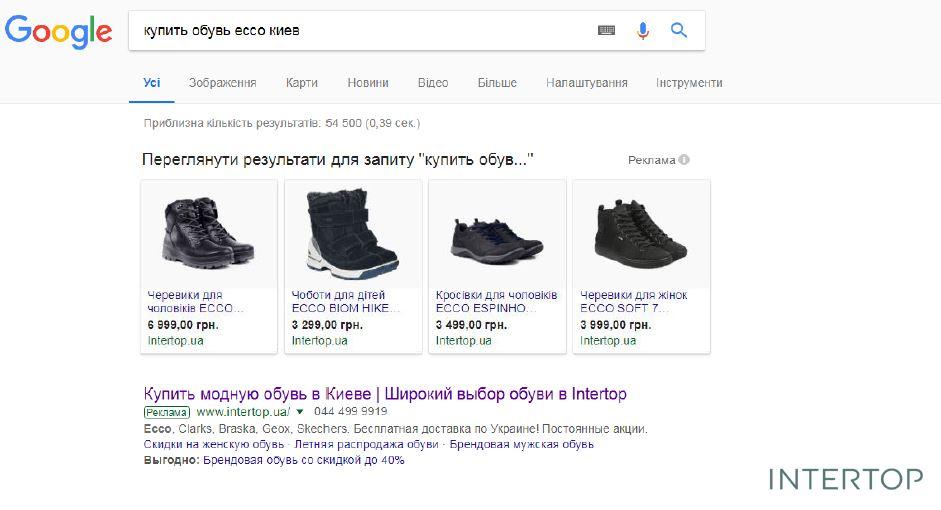Screen dimensions: 941x510
Task: Select the Відео tab
Action: pos(433,83)
